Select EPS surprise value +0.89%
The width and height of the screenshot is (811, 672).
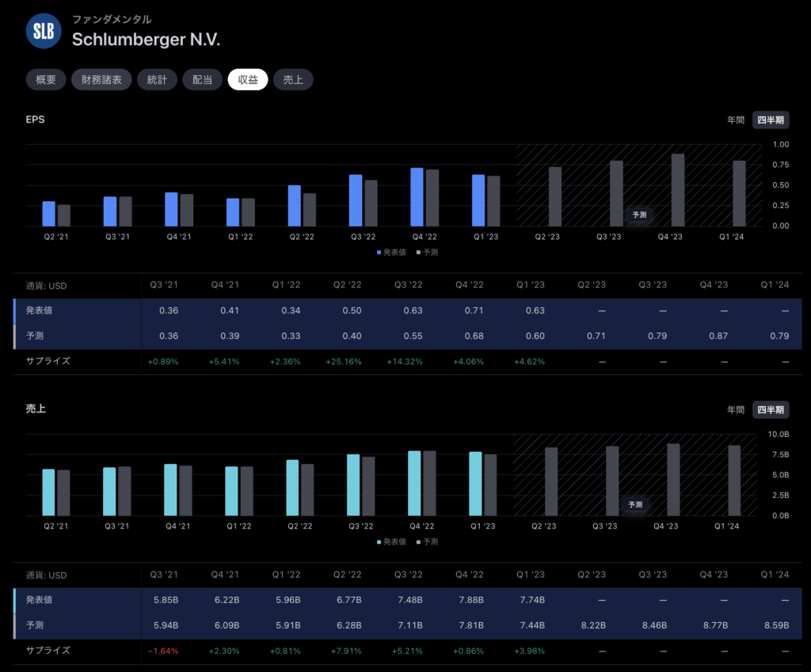163,362
